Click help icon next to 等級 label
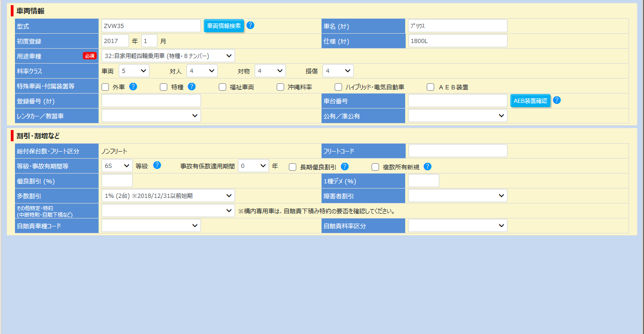The image size is (644, 334). point(157,165)
